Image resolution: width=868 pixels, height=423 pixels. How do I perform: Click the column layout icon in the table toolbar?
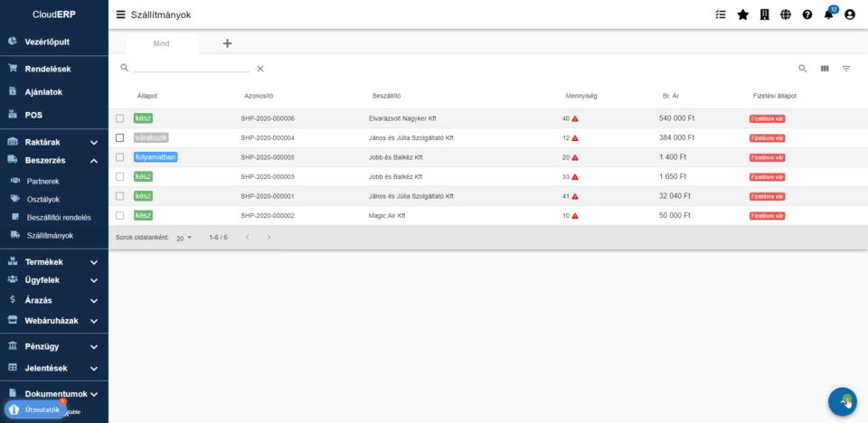pos(825,69)
